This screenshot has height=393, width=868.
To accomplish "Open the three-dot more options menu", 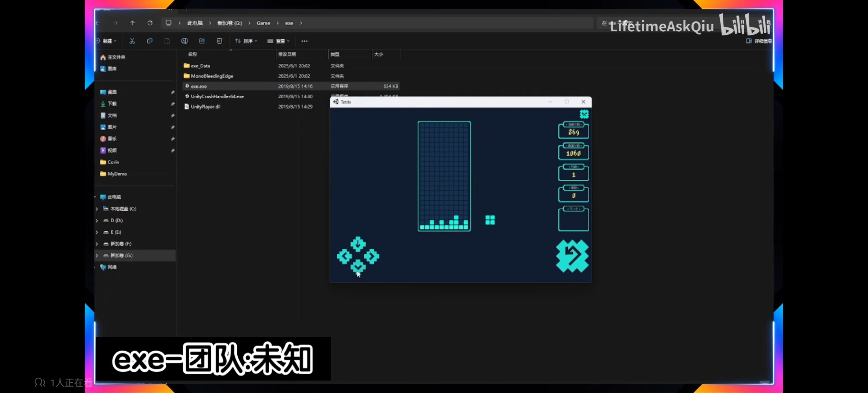I will pyautogui.click(x=304, y=41).
